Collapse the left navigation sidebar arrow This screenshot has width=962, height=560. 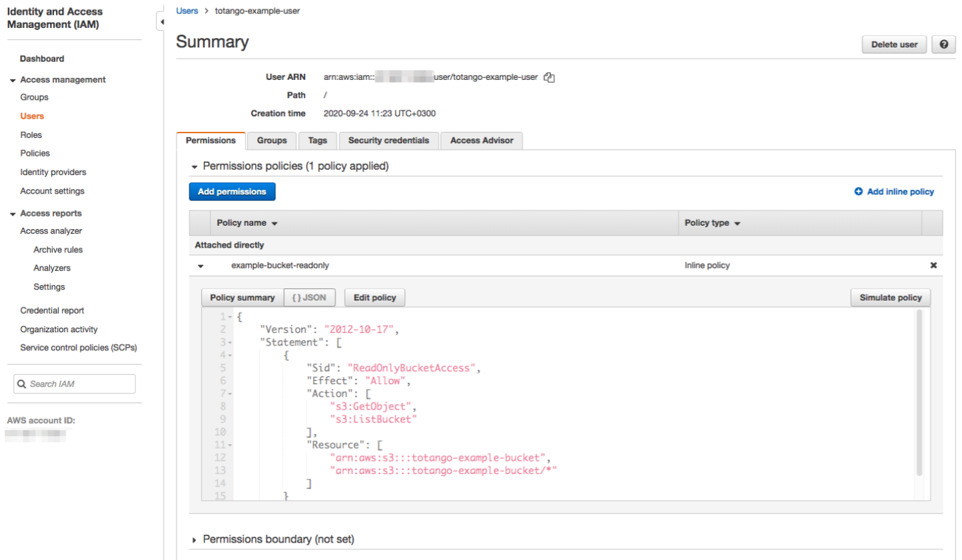tap(161, 22)
